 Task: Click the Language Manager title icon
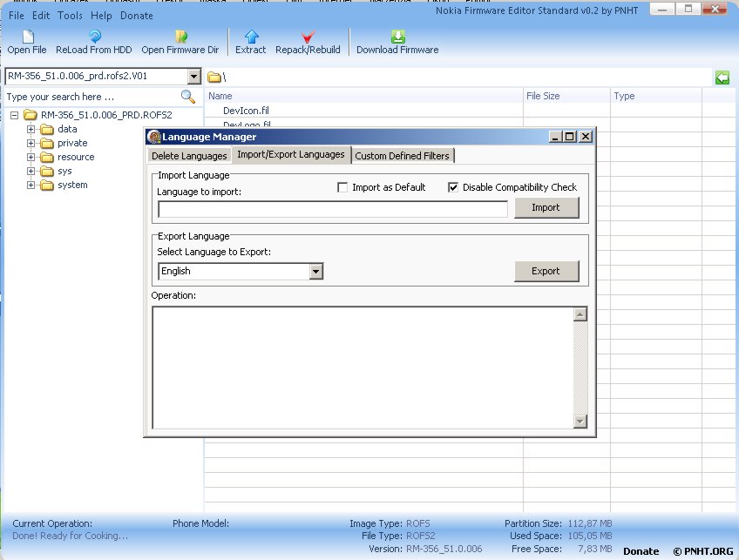coord(154,137)
